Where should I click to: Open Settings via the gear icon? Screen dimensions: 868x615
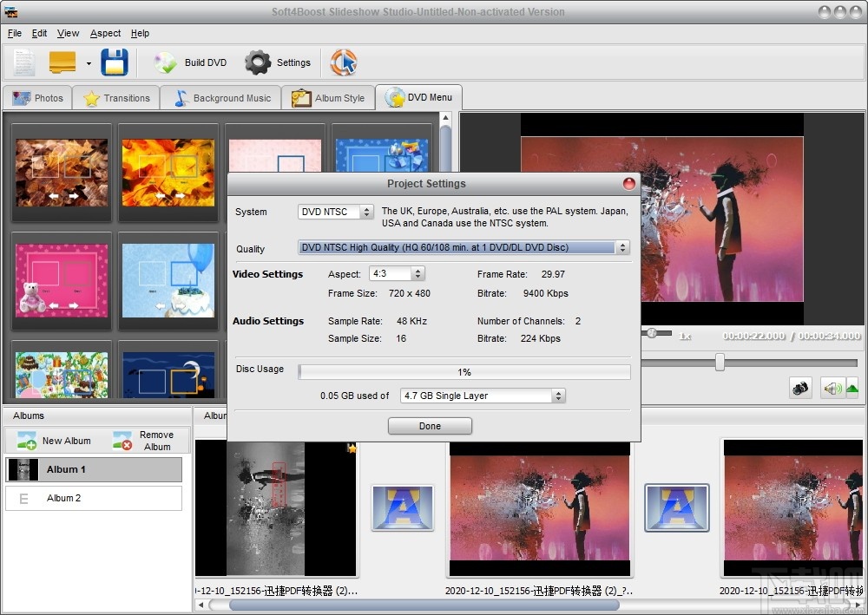[x=258, y=62]
